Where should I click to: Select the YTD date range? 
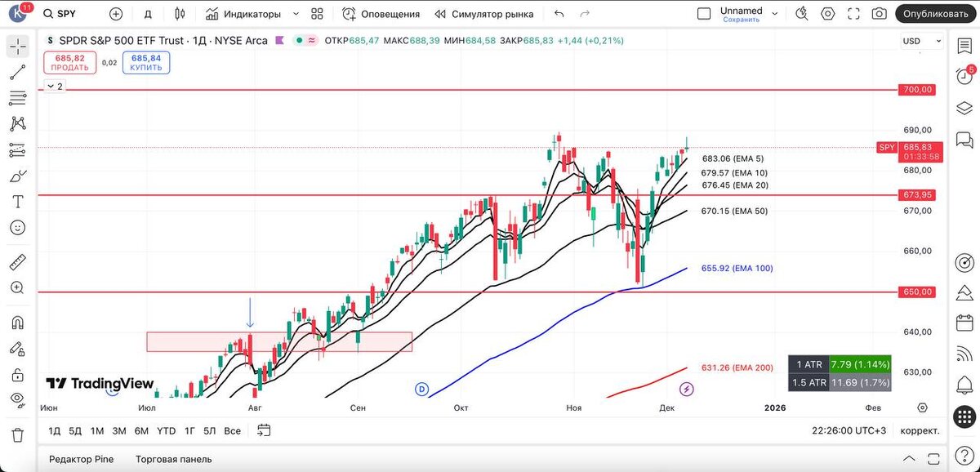(x=166, y=430)
